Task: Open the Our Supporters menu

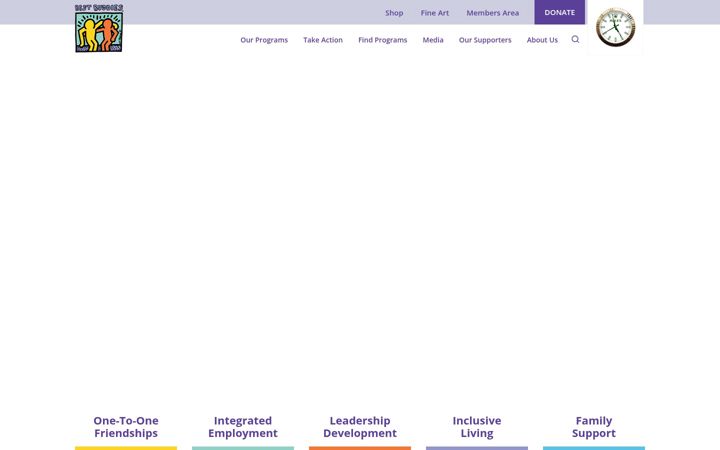Action: click(485, 40)
